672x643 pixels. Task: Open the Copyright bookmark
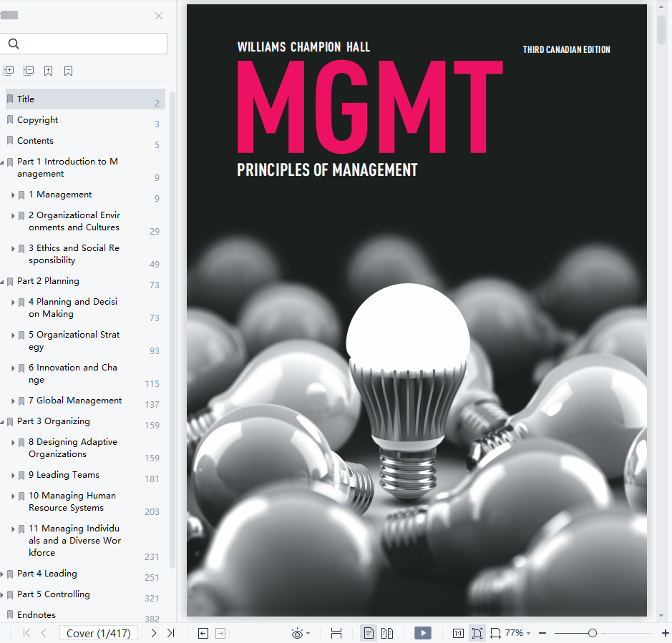click(37, 120)
